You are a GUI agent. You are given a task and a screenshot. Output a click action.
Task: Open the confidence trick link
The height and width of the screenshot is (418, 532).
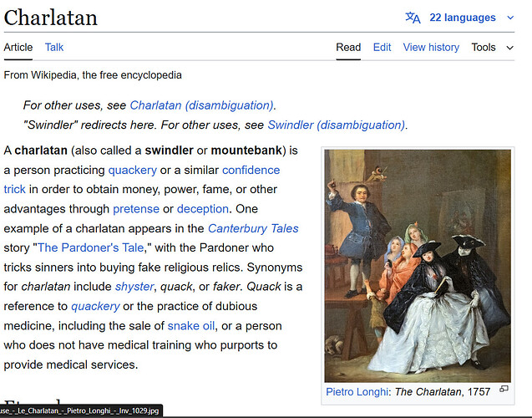(x=251, y=170)
